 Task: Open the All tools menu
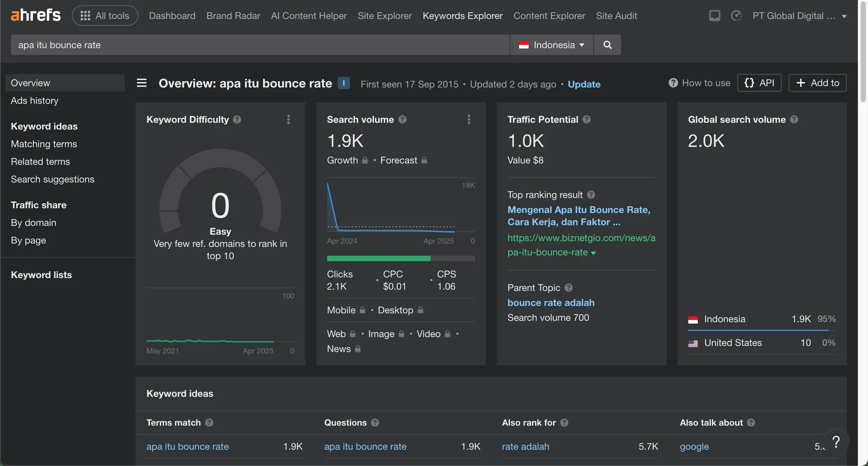pos(105,16)
